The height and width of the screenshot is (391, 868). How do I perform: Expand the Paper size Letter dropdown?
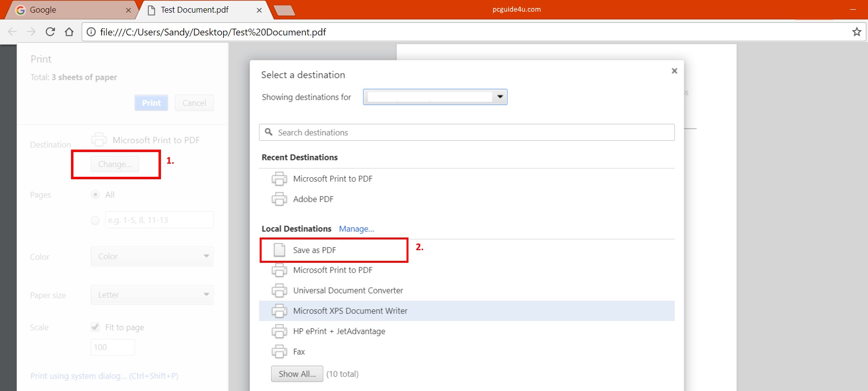[x=152, y=295]
